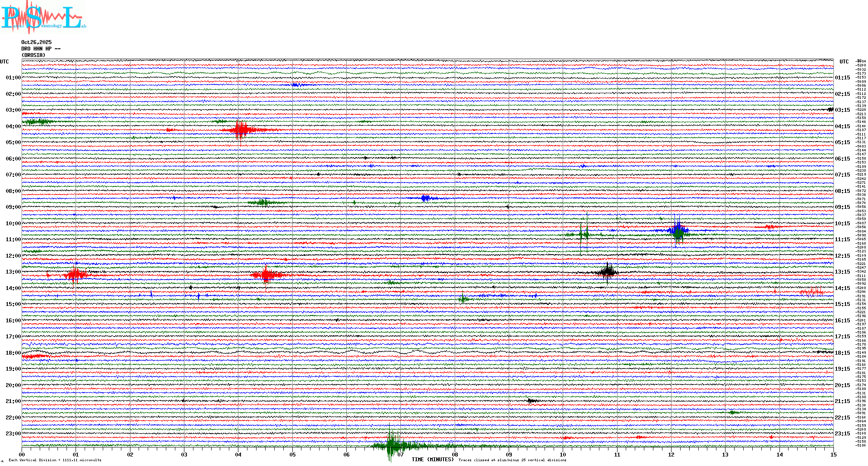Click the Traces clipped footnote text

[x=512, y=460]
